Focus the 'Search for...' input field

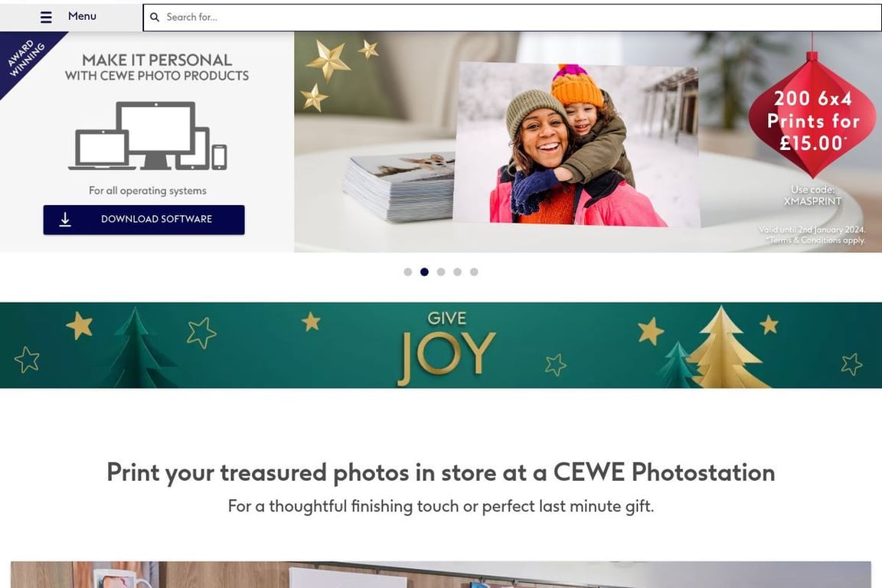point(512,18)
